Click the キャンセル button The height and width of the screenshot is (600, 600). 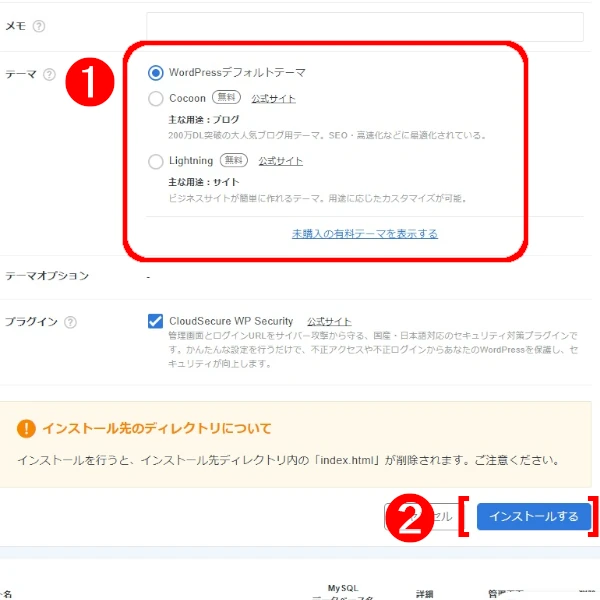click(422, 516)
